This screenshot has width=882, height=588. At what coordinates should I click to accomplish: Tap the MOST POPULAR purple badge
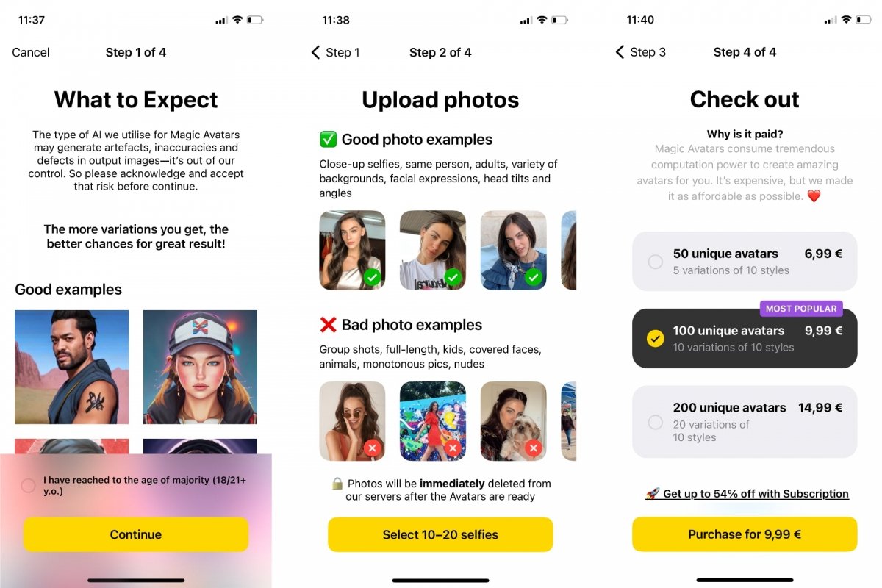[800, 309]
